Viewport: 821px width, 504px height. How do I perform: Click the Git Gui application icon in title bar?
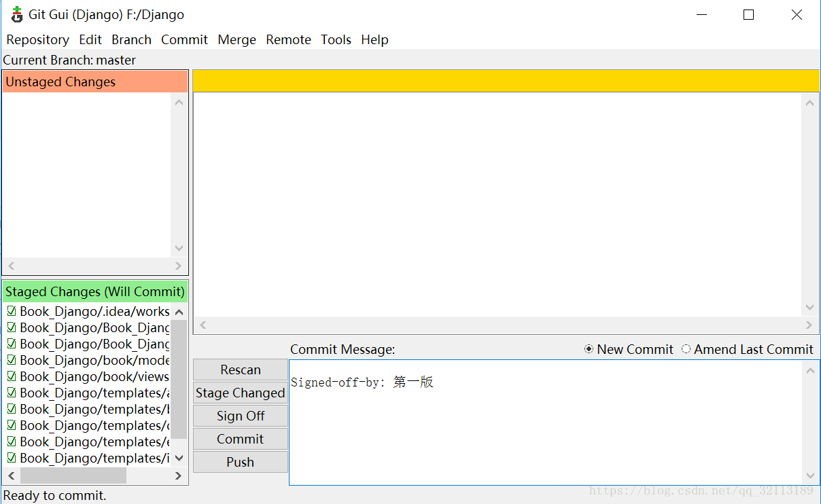click(x=17, y=14)
